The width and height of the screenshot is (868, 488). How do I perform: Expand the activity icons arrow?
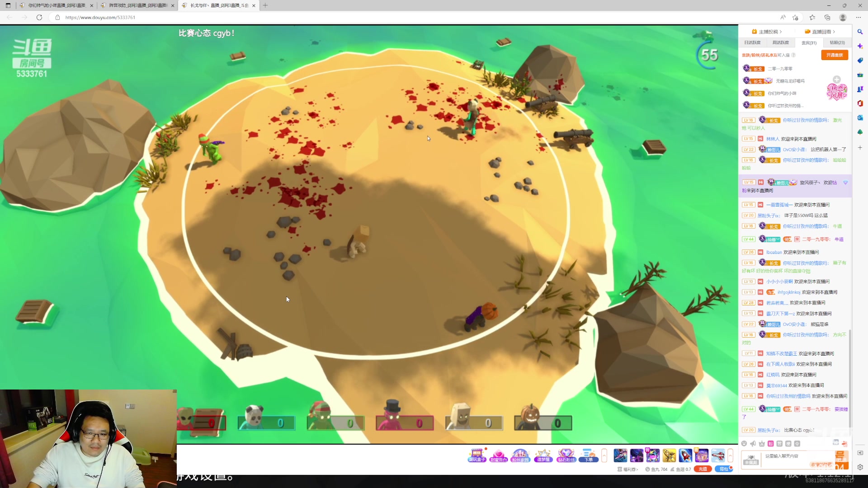[x=604, y=455]
